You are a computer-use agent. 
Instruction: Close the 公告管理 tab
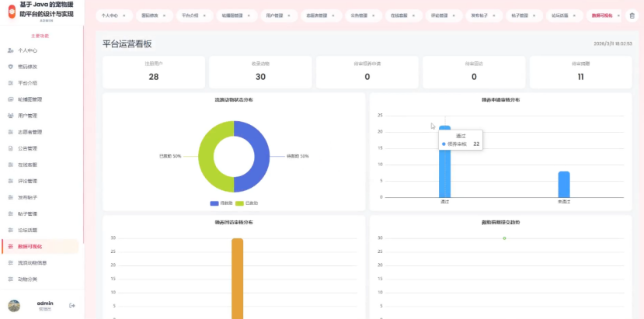click(374, 16)
